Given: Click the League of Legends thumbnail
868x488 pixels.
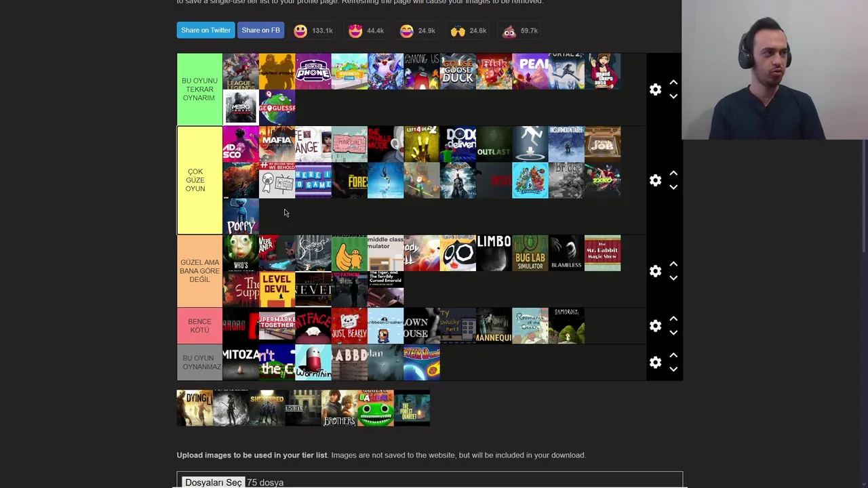Looking at the screenshot, I should 241,71.
